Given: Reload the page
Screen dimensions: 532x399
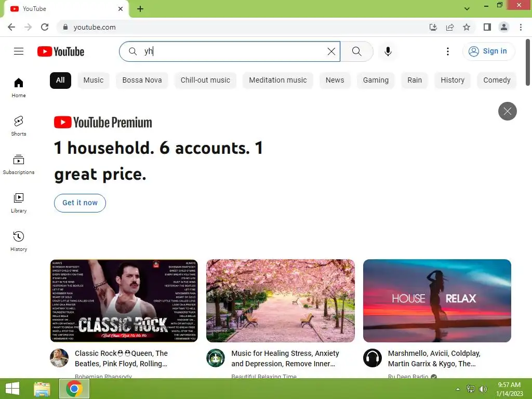Looking at the screenshot, I should 45,27.
